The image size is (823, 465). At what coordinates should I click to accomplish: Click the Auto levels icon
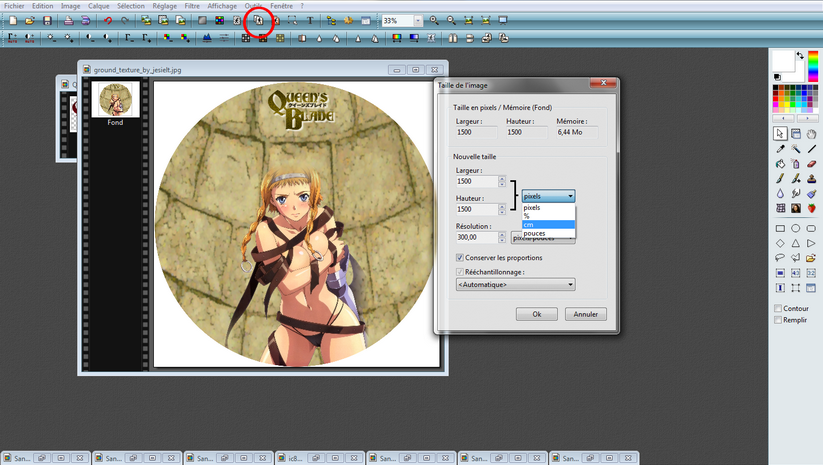12,38
